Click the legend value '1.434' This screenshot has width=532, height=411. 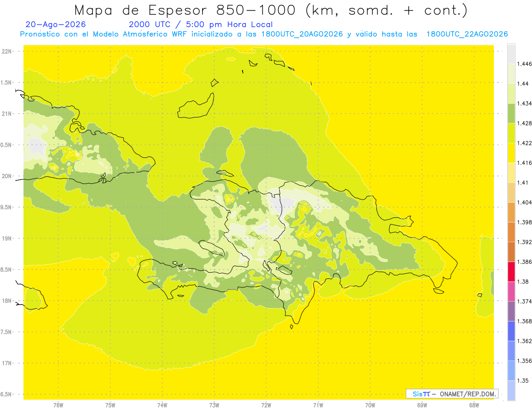(x=524, y=103)
